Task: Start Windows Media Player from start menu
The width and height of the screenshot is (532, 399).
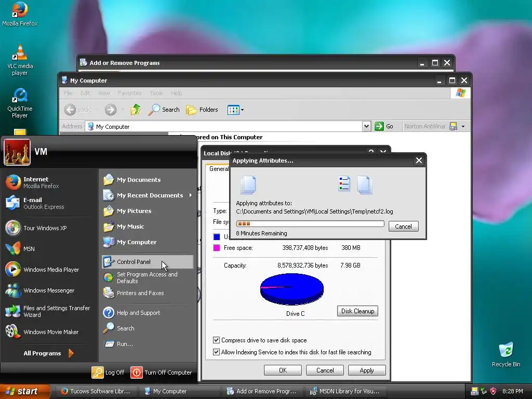Action: pyautogui.click(x=49, y=270)
